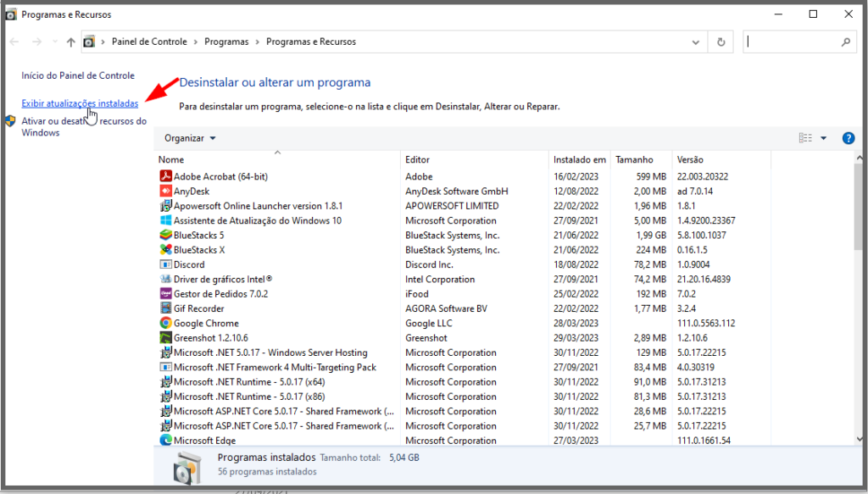Click the Programas e Recursos title bar icon
868x494 pixels.
click(x=11, y=14)
